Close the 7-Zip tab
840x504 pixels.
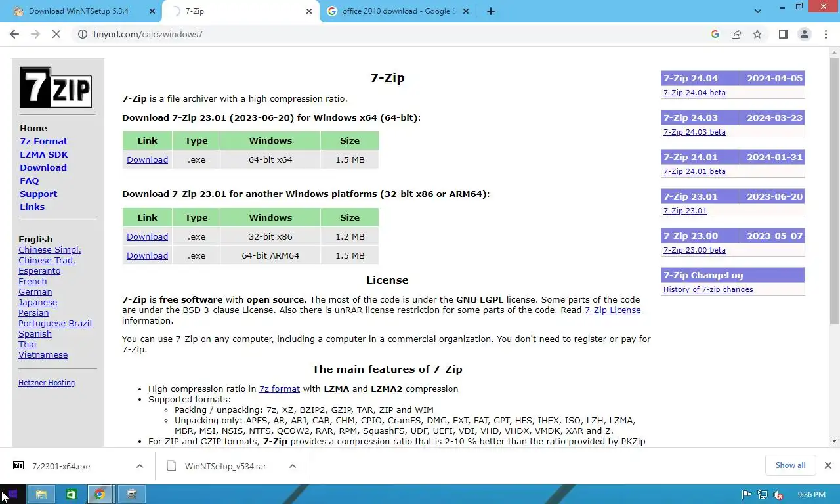pos(309,11)
